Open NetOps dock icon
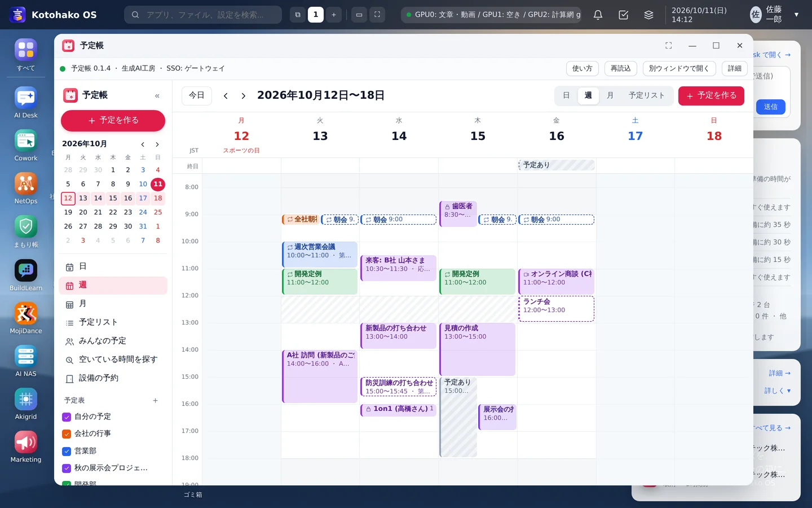This screenshot has width=812, height=508. (26, 188)
